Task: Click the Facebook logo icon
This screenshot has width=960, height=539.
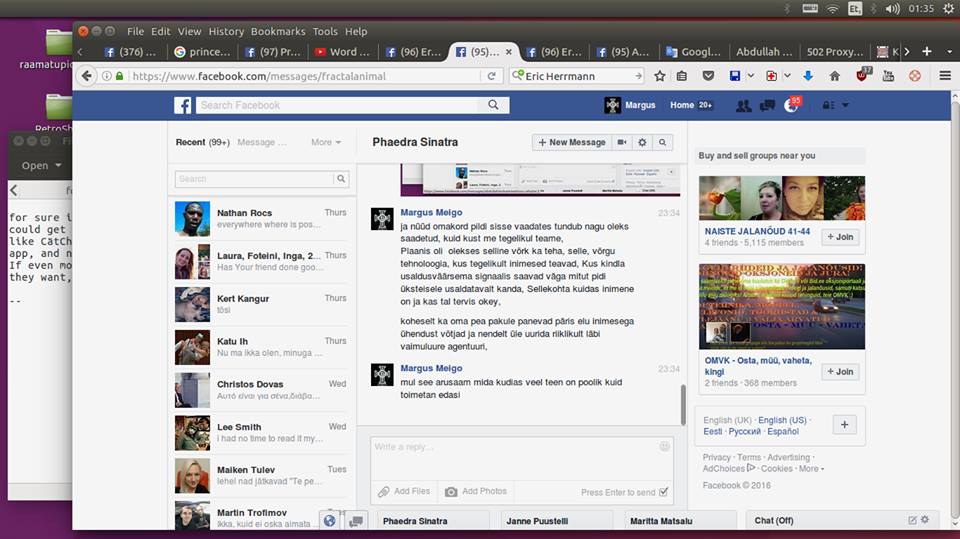Action: [182, 105]
